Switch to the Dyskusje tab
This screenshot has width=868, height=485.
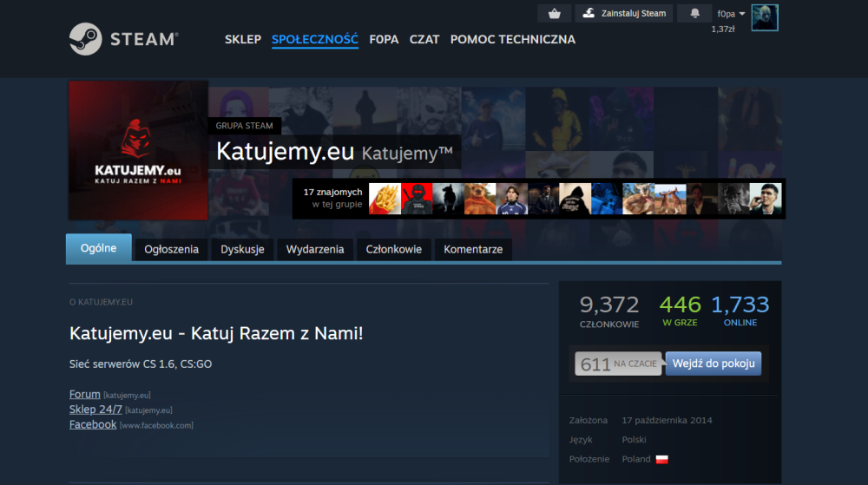click(242, 249)
